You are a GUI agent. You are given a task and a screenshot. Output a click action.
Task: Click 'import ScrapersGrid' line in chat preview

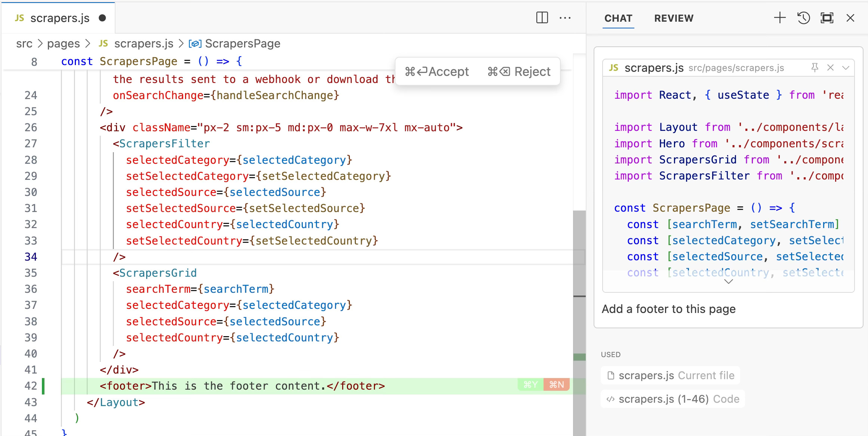[729, 160]
